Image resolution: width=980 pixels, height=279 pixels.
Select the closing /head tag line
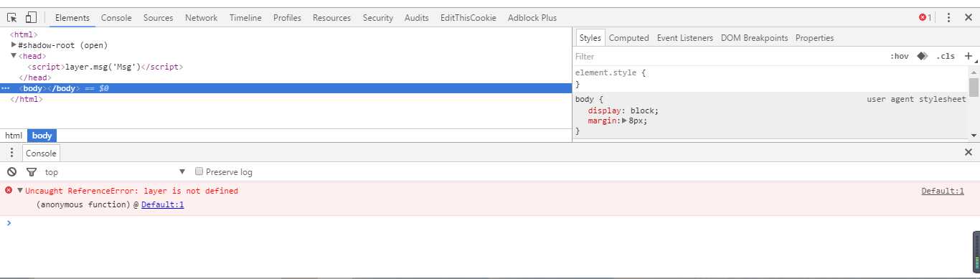click(x=35, y=77)
